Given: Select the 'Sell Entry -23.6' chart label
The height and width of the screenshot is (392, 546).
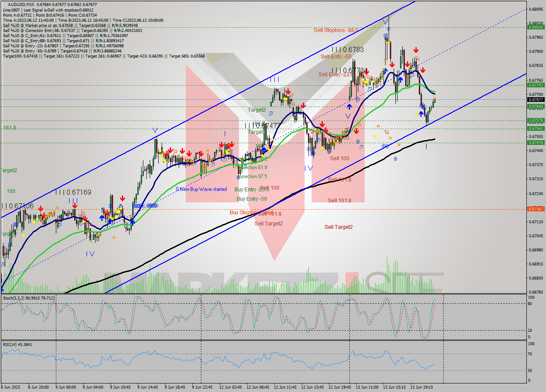Looking at the screenshot, I should click(x=335, y=74).
